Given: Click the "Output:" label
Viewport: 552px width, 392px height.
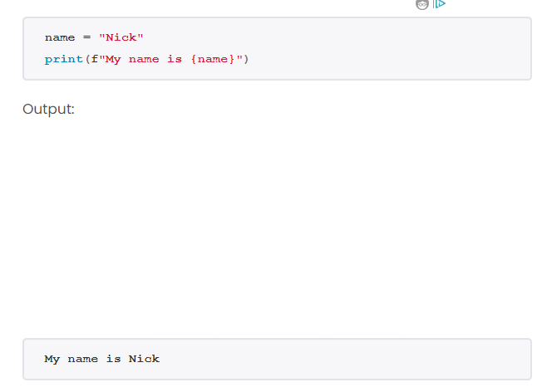Looking at the screenshot, I should click(x=48, y=110).
